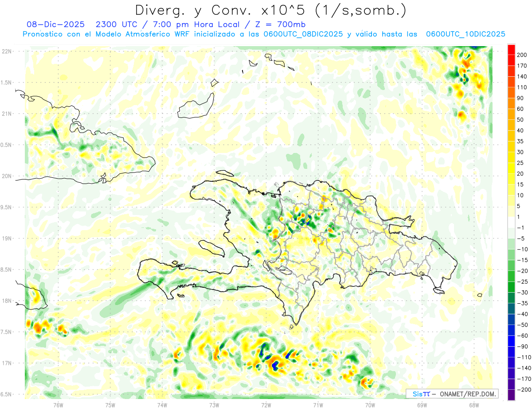Click the '18N' latitude label

tap(7, 301)
